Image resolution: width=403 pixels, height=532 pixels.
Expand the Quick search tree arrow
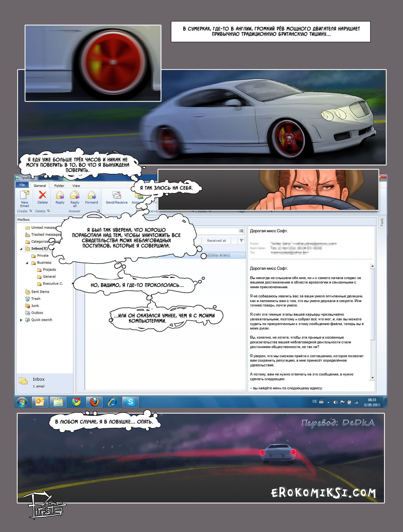(21, 320)
